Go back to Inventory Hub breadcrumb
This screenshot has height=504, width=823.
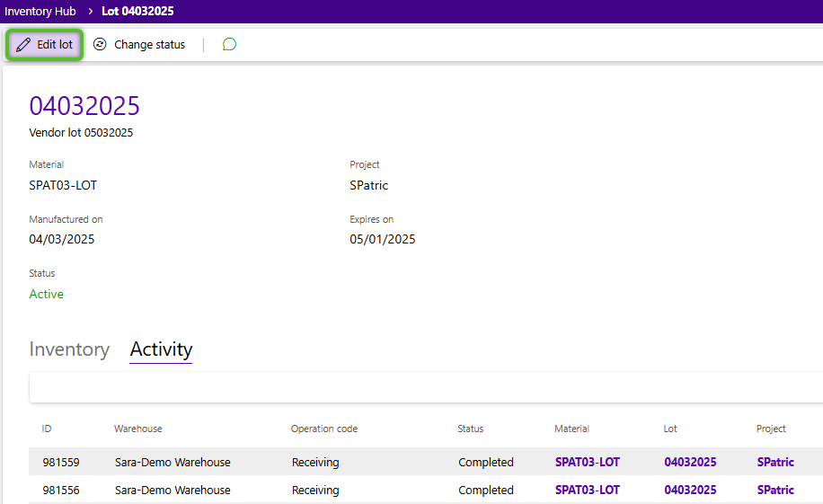[x=40, y=12]
